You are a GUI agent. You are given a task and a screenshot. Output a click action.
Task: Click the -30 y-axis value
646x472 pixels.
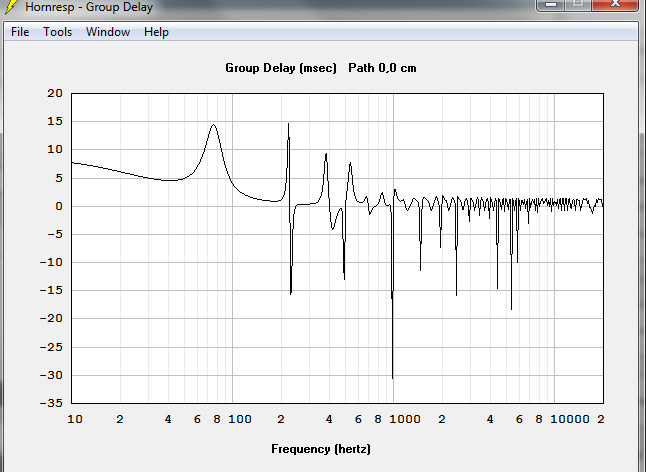point(51,375)
